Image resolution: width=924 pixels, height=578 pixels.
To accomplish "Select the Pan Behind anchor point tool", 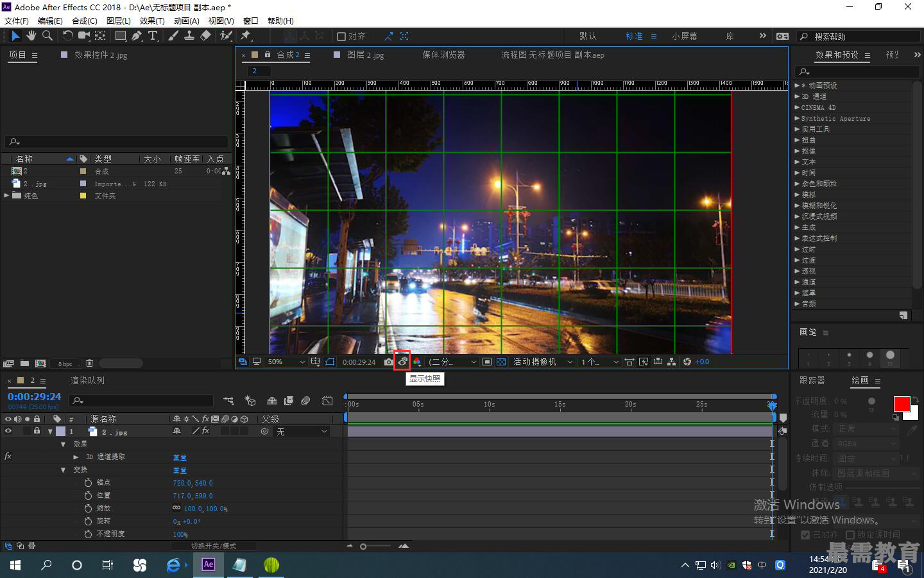I will [101, 36].
